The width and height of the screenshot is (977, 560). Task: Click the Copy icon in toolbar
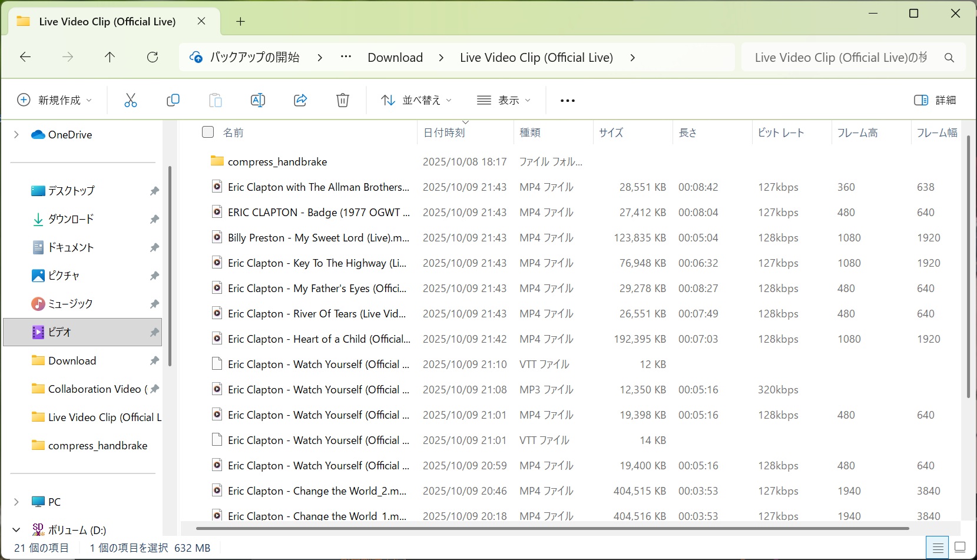point(173,100)
